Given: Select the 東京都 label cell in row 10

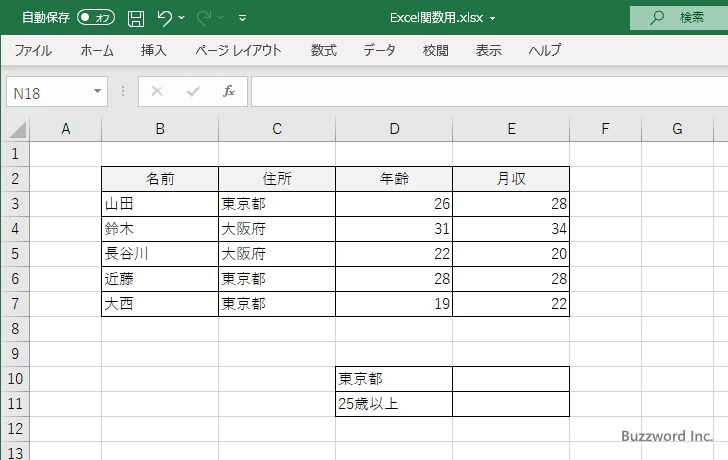Looking at the screenshot, I should coord(394,379).
